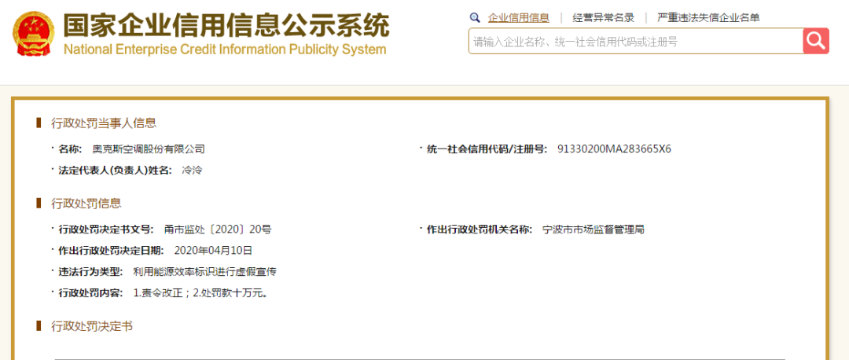Focus the enterprise name search field
Image resolution: width=849 pixels, height=360 pixels.
click(x=636, y=41)
